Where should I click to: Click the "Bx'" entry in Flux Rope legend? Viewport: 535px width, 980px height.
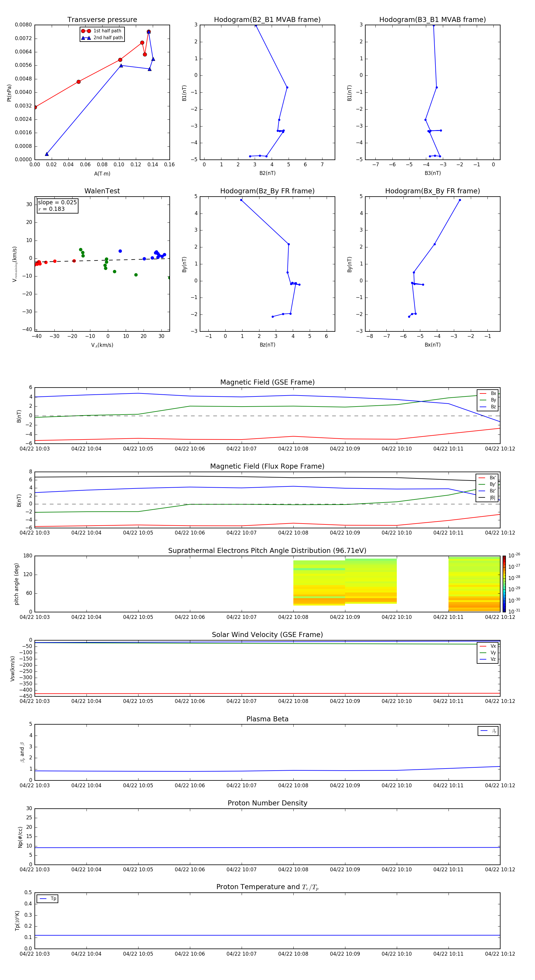(x=487, y=478)
